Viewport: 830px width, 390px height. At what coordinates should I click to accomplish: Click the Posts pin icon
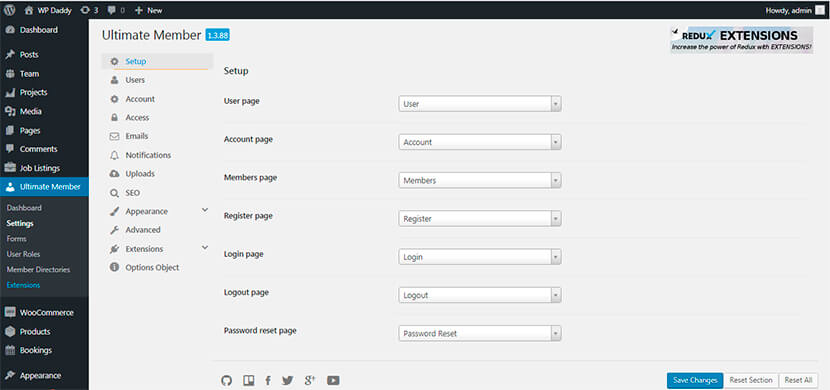tap(10, 55)
